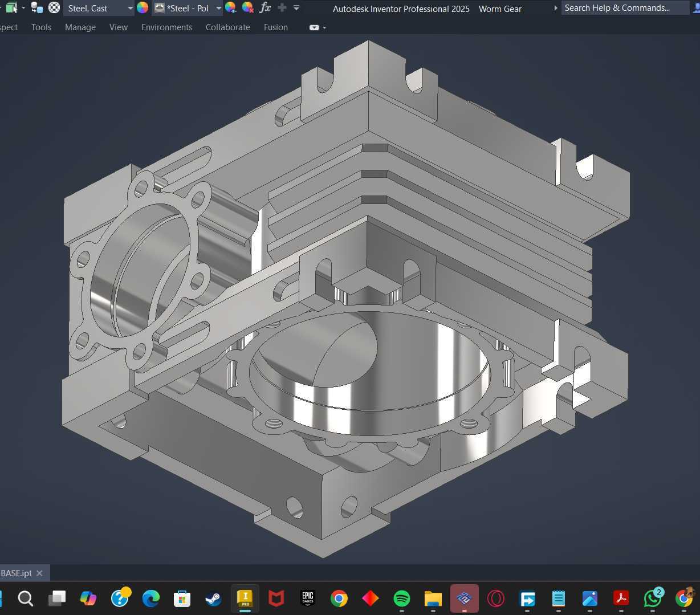Open WhatsApp with 2 notifications
Screen dimensions: 700x615
click(x=653, y=598)
